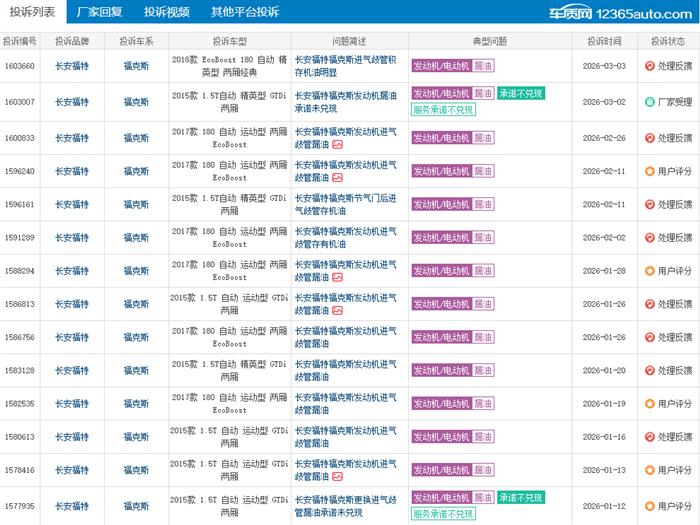Click 用户评分 star icon for complaint 1577935
The image size is (700, 525).
(x=650, y=505)
